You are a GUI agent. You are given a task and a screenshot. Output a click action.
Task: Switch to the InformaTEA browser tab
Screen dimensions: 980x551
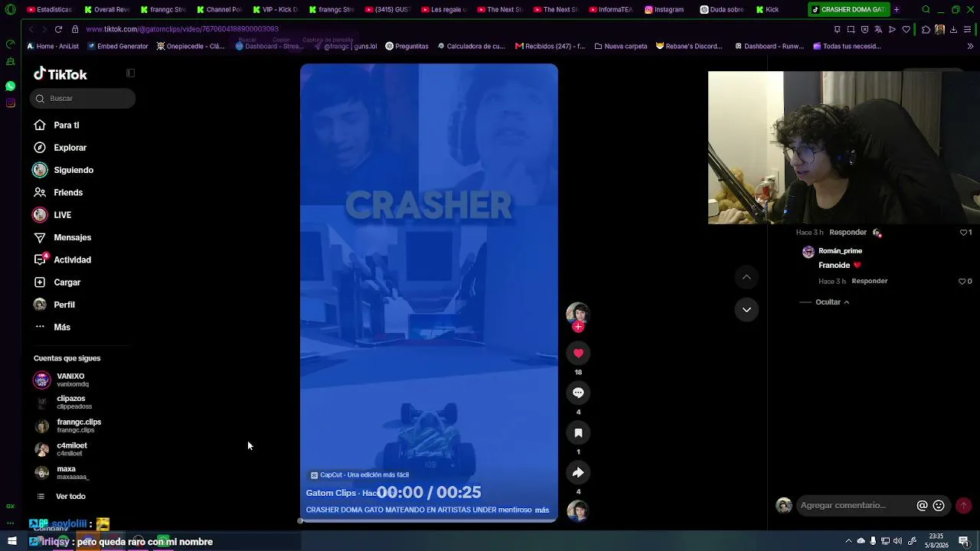pos(610,10)
